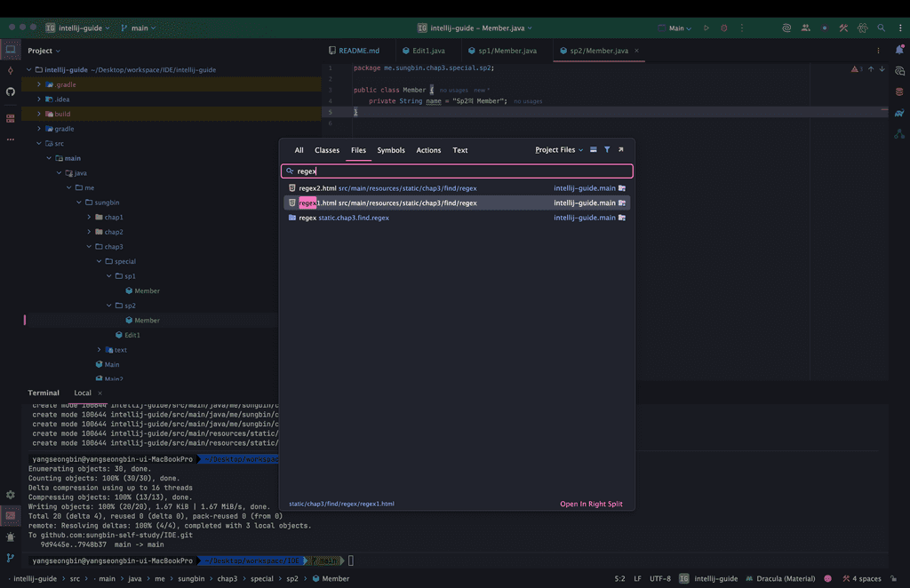Click the Run button in the toolbar

pos(706,28)
